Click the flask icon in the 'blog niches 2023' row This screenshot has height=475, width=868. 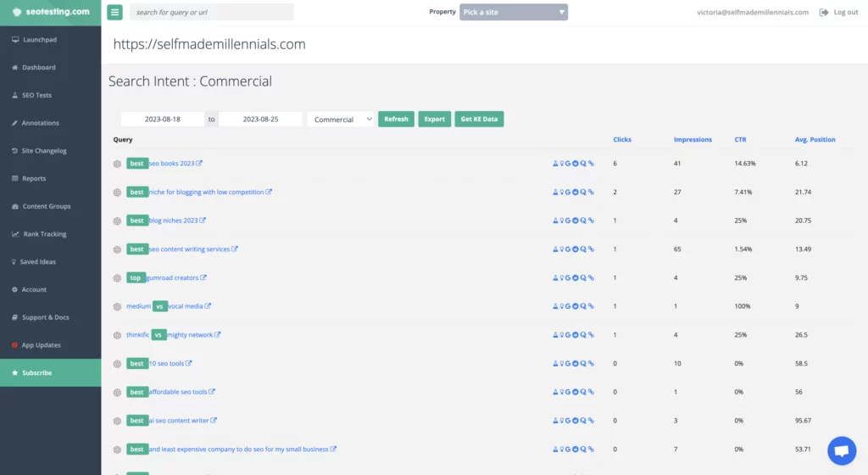pos(555,221)
